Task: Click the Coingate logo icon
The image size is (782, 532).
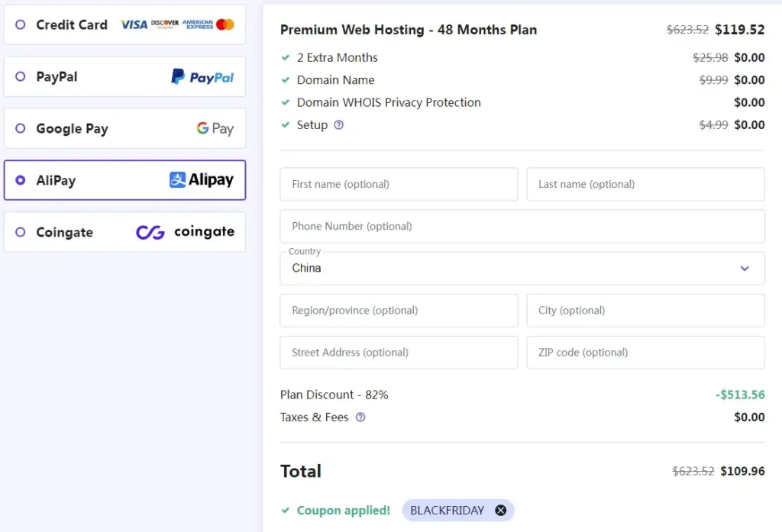Action: click(x=185, y=232)
